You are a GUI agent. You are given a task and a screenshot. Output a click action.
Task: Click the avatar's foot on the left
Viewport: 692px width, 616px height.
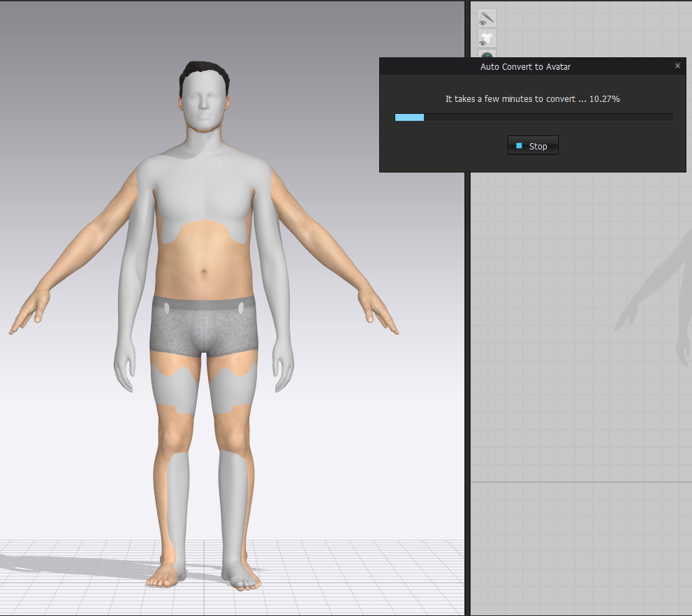point(165,573)
